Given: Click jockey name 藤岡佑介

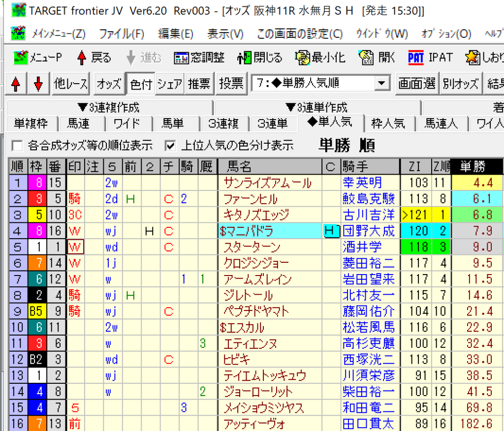Looking at the screenshot, I should pyautogui.click(x=369, y=311).
